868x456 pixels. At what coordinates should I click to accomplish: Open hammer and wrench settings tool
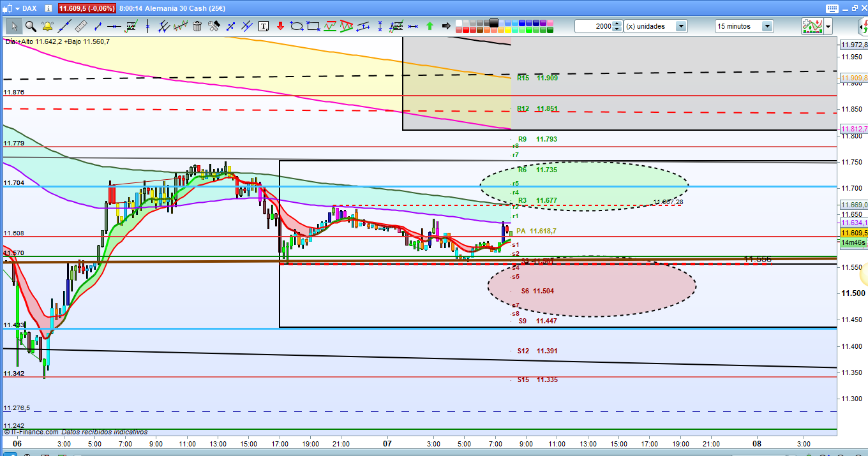point(214,26)
